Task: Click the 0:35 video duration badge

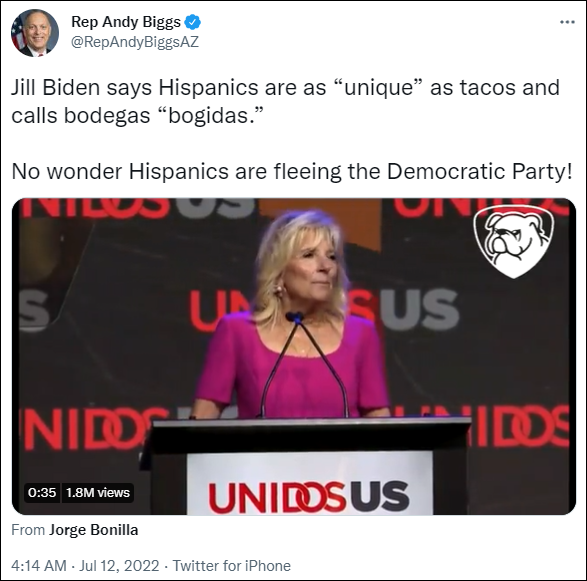Action: [42, 492]
